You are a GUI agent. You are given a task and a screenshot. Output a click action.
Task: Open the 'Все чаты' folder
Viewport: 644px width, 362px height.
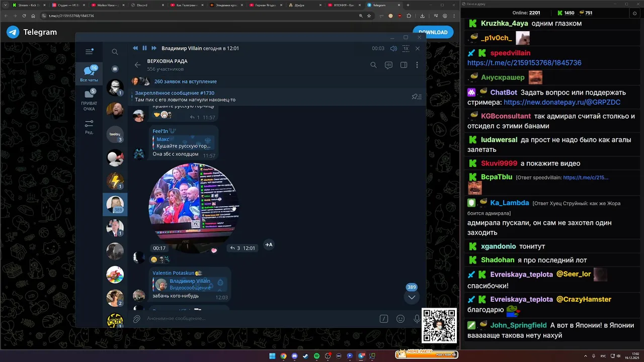pos(89,73)
